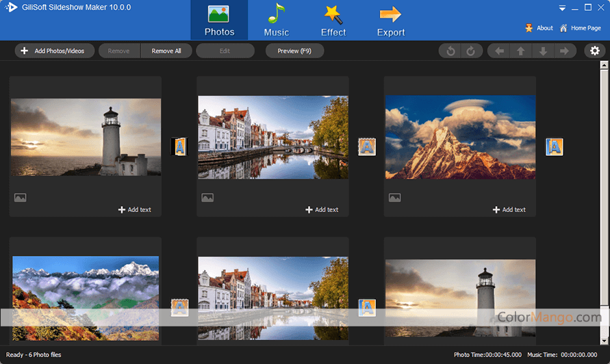Click the move right arrow icon
The image size is (610, 364).
tap(564, 51)
